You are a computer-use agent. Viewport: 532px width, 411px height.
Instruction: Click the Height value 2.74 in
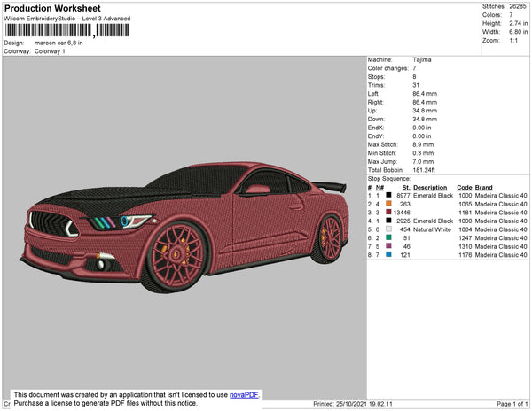(519, 23)
